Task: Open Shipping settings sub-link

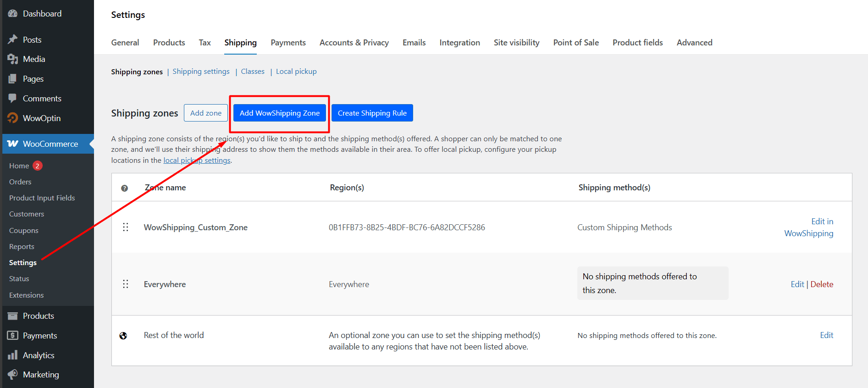Action: [x=201, y=72]
